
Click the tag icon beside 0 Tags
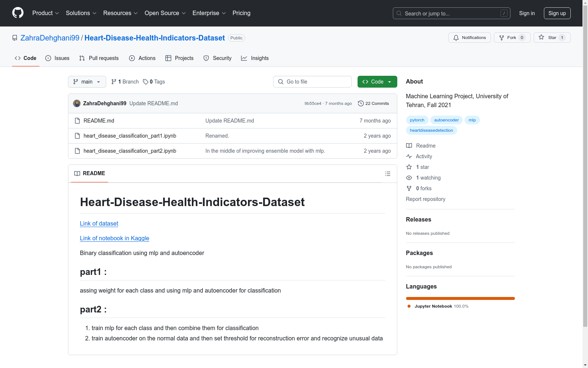click(x=146, y=82)
